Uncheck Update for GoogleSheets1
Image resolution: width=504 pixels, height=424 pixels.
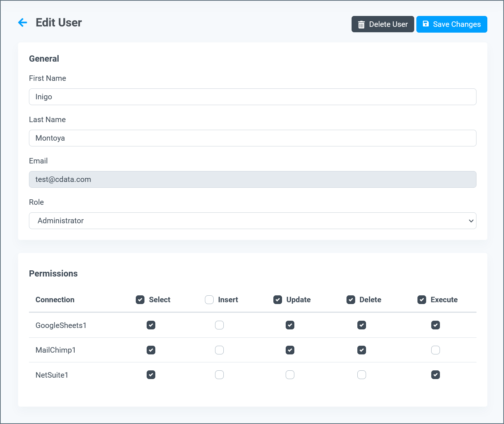pos(290,325)
